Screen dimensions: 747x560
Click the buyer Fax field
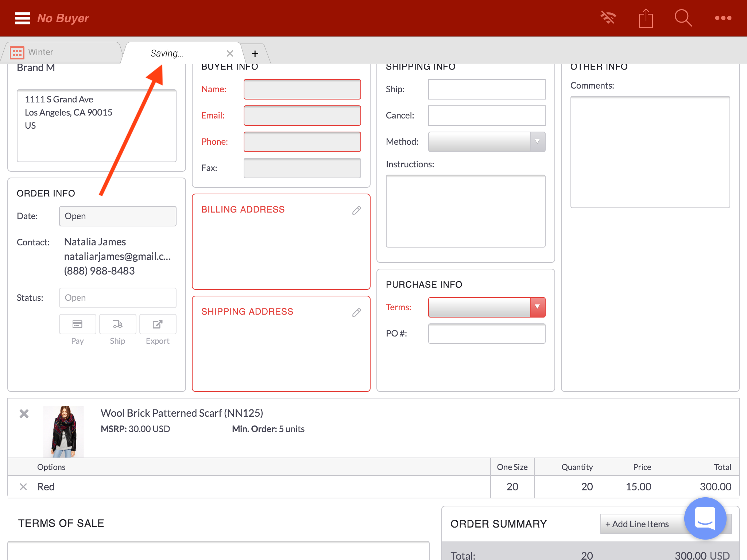point(302,168)
